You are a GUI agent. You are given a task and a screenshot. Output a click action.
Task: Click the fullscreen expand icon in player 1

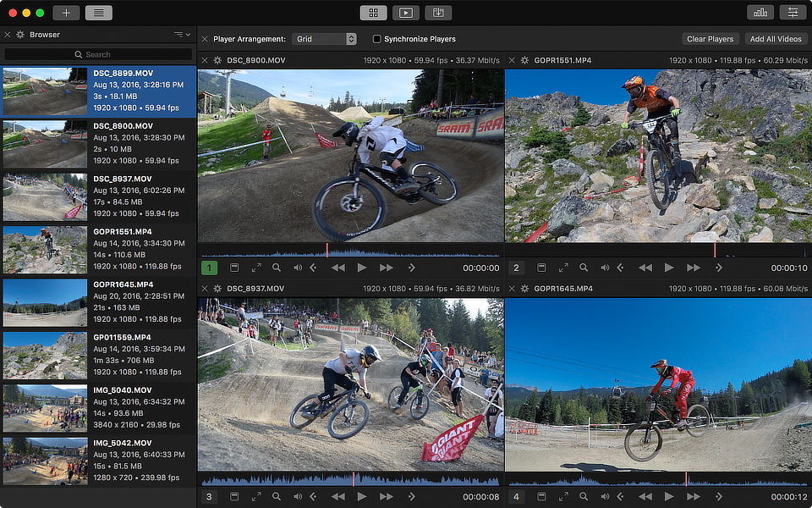click(x=256, y=268)
